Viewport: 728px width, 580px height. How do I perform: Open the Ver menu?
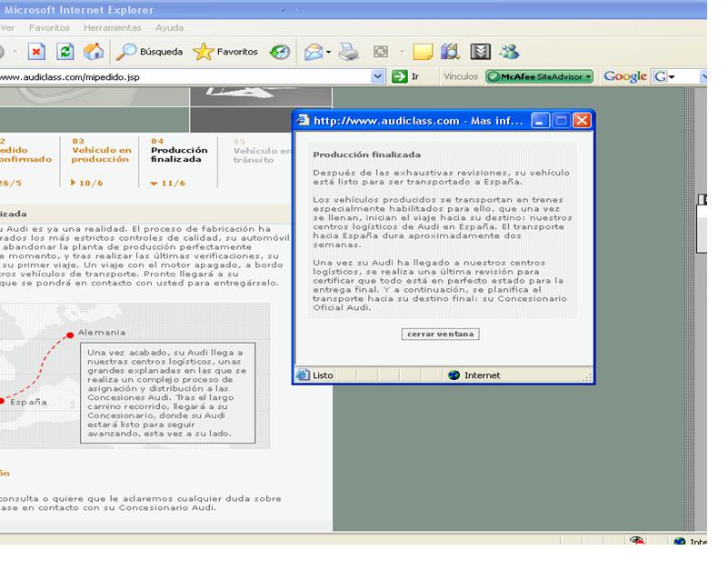click(x=7, y=28)
